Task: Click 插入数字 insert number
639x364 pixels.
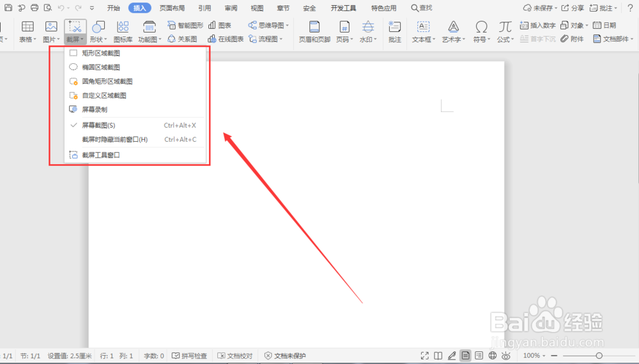Action: tap(538, 26)
